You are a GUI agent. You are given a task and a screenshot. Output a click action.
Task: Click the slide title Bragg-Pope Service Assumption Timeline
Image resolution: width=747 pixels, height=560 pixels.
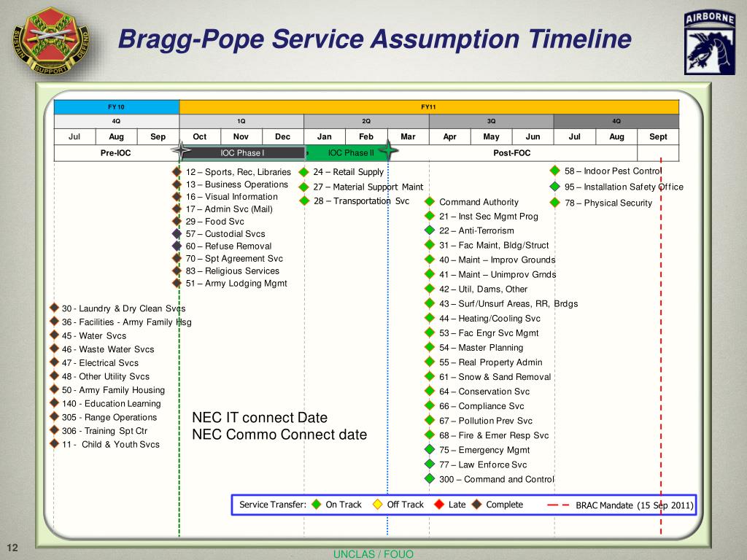(375, 39)
